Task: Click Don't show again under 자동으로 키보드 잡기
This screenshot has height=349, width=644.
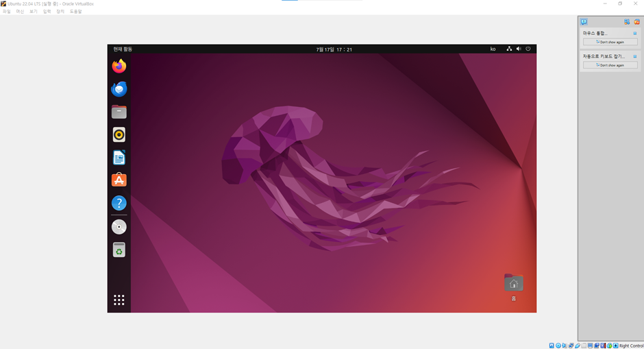Action: click(610, 65)
